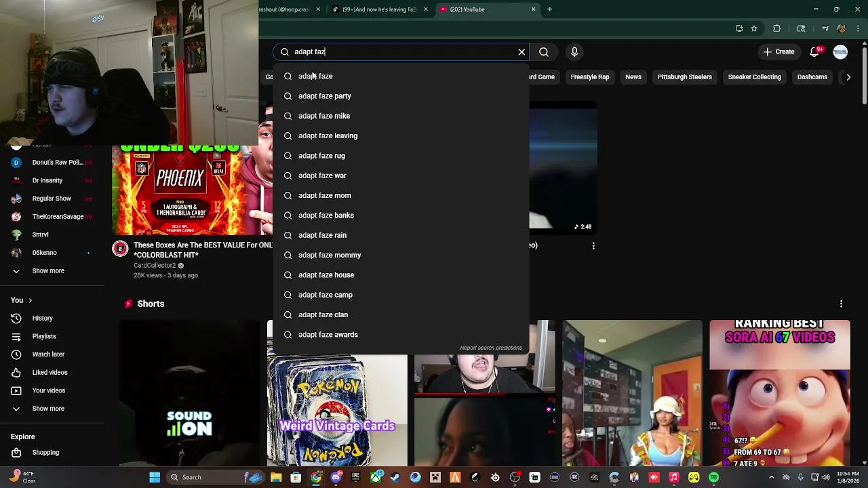Viewport: 868px width, 488px height.
Task: Clear the YouTube search box text
Action: click(x=521, y=52)
